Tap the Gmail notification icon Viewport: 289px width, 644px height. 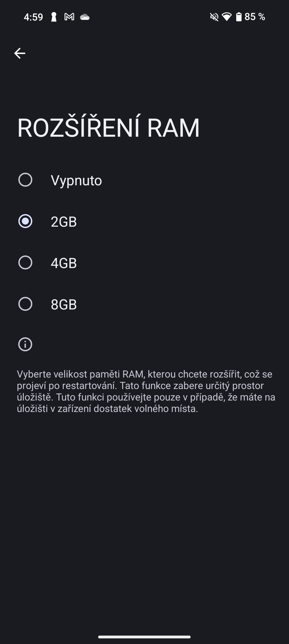click(69, 17)
